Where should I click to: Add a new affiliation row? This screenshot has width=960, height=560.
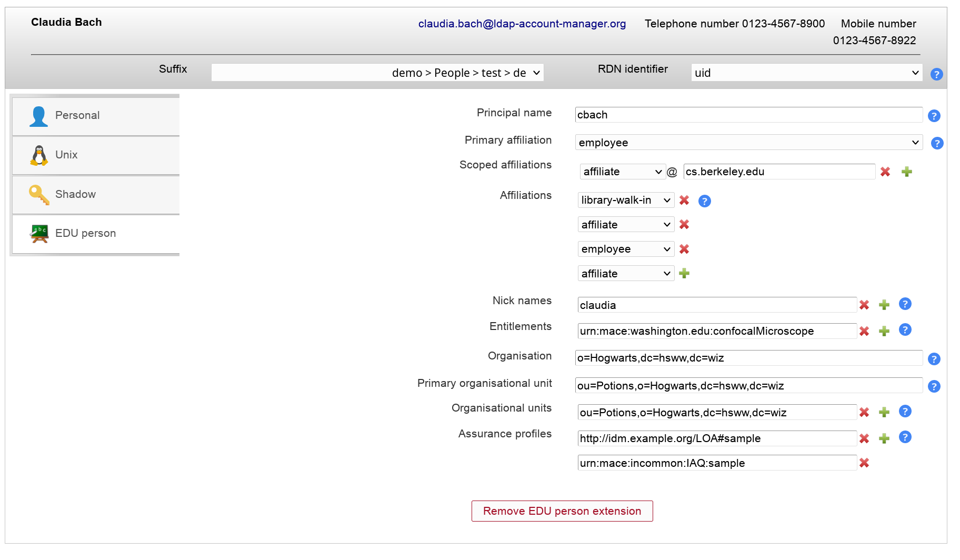point(684,273)
